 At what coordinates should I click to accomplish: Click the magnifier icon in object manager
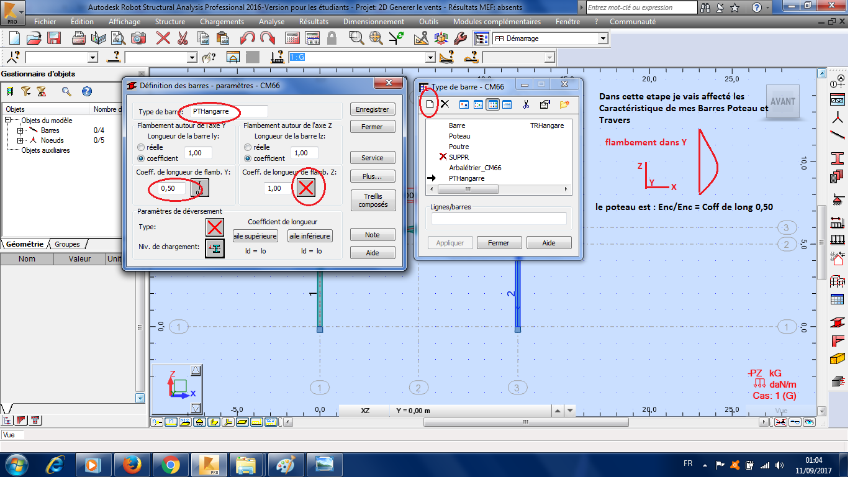[66, 91]
